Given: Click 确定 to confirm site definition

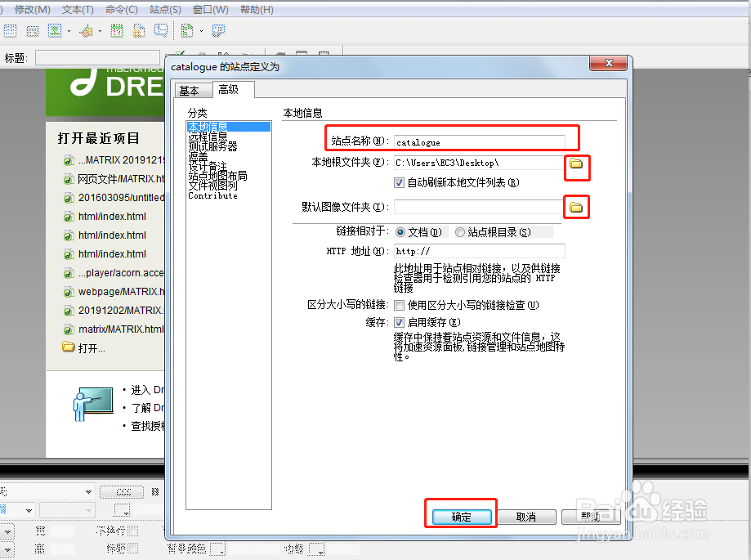Looking at the screenshot, I should (462, 517).
